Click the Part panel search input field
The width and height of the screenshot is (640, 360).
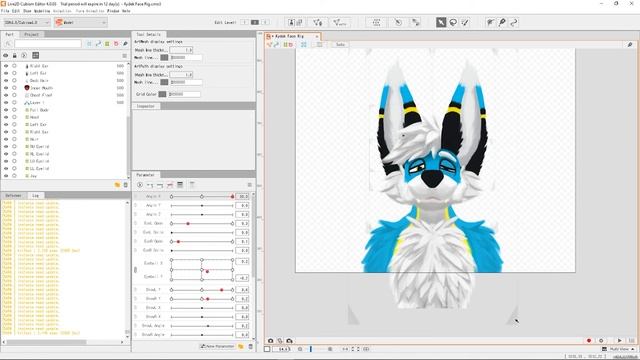(48, 44)
